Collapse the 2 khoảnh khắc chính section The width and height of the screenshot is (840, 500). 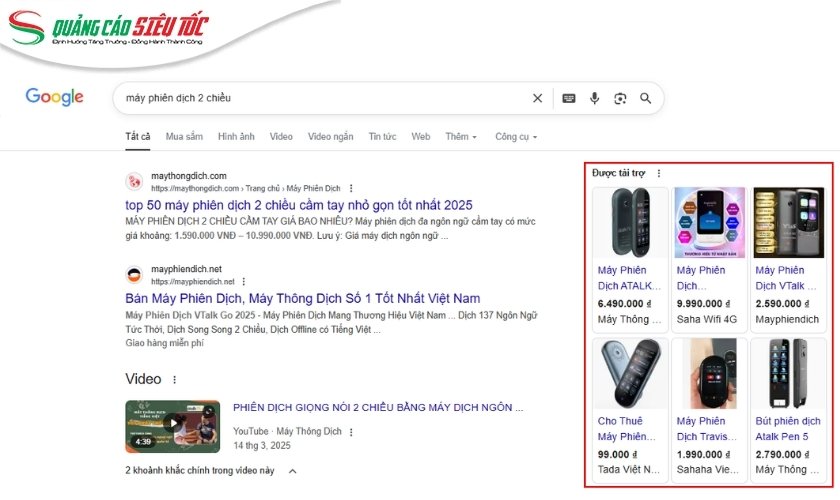(x=292, y=471)
